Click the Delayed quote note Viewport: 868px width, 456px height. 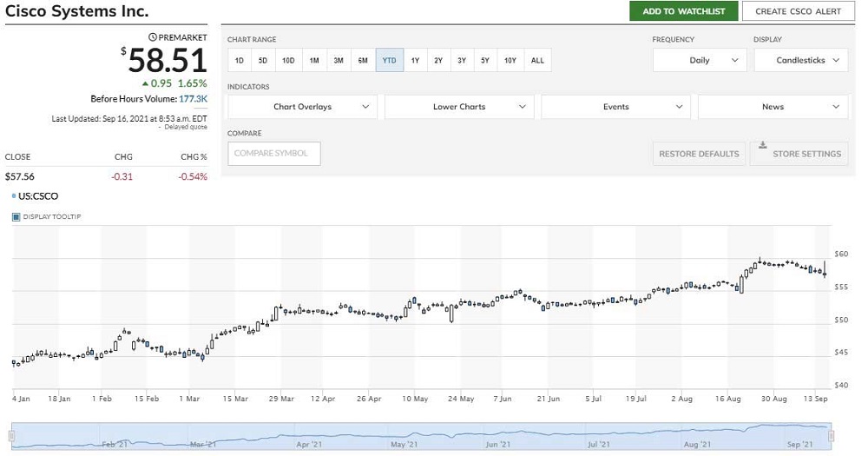point(186,127)
